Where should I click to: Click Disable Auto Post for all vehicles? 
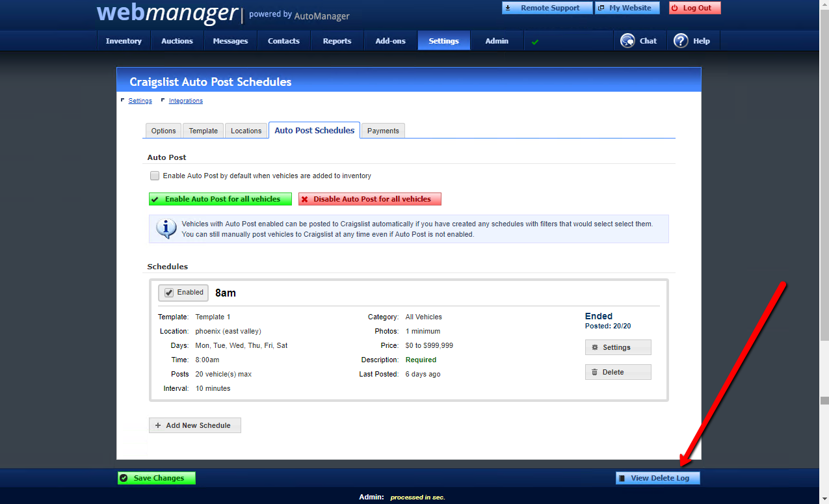(x=370, y=199)
